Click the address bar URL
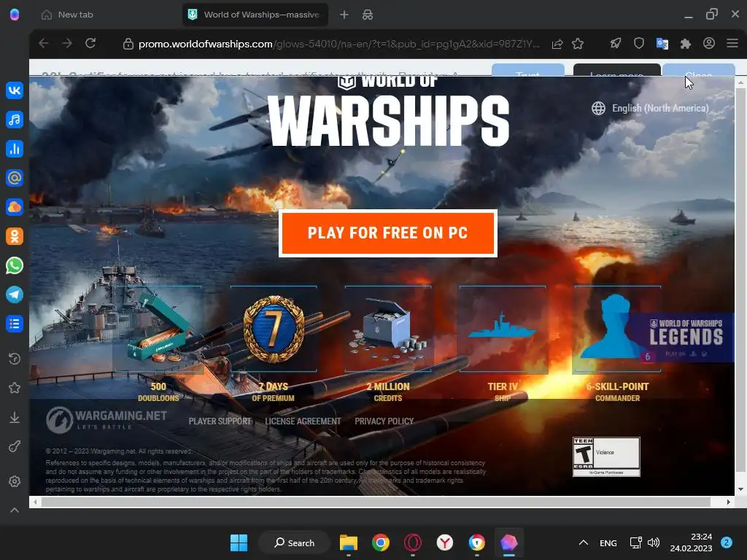 pyautogui.click(x=338, y=44)
